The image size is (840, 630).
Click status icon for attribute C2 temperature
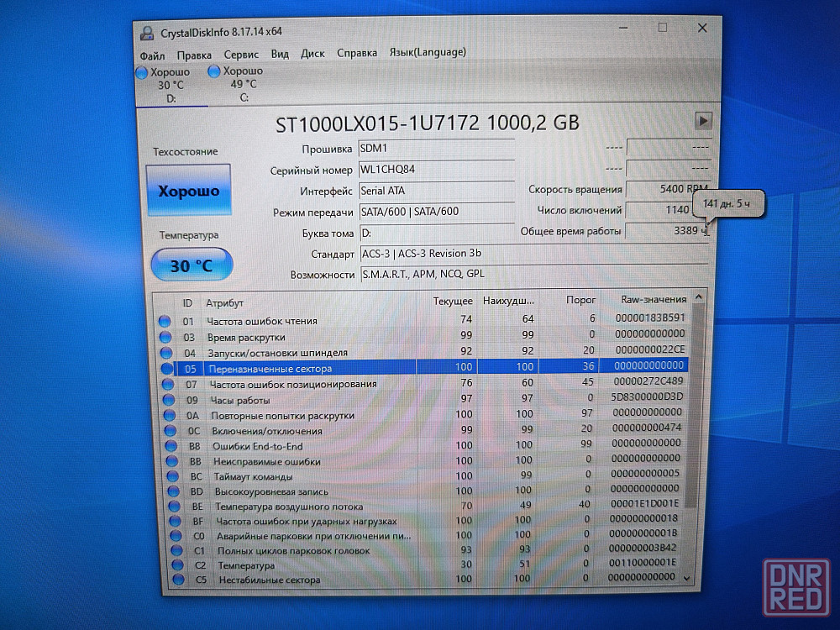[x=177, y=565]
